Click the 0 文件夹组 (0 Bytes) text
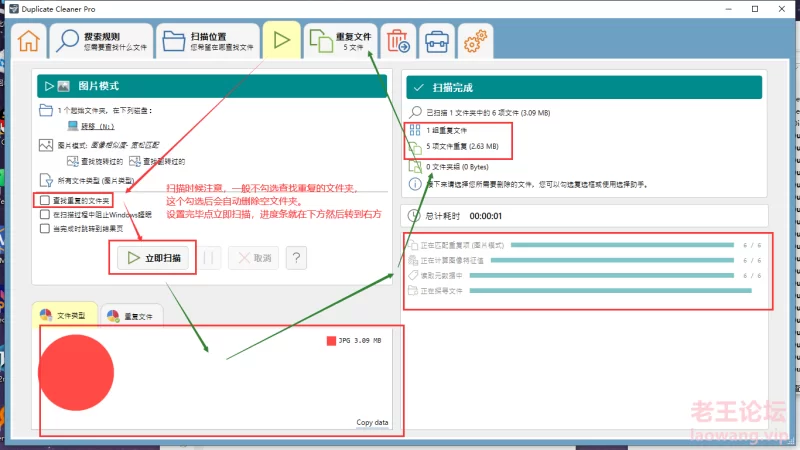Screen dimensions: 800x450 click(x=457, y=167)
